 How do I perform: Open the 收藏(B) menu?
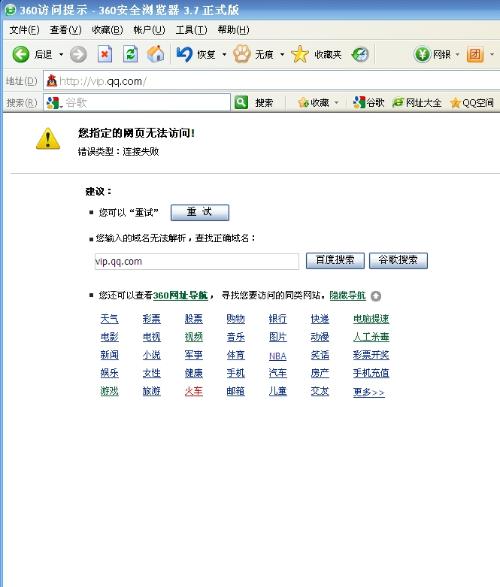107,30
